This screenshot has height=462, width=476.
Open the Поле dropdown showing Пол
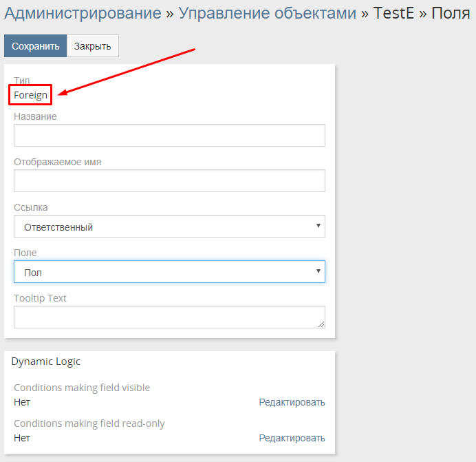pos(169,272)
